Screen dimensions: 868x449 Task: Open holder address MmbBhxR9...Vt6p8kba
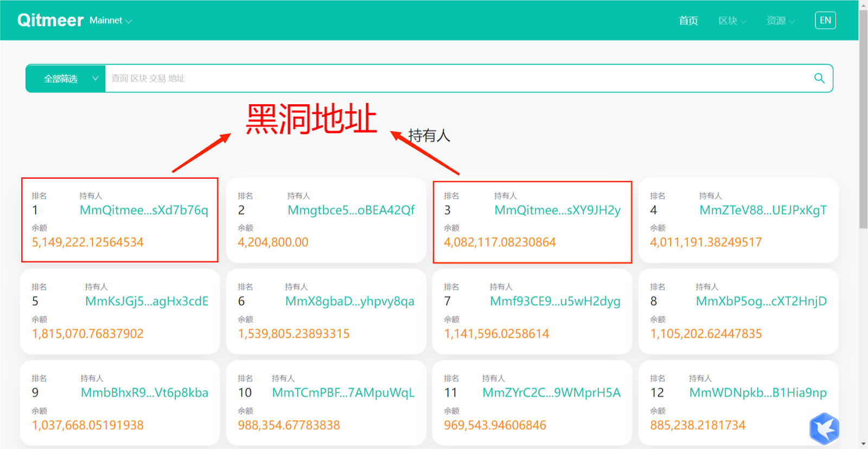[144, 393]
